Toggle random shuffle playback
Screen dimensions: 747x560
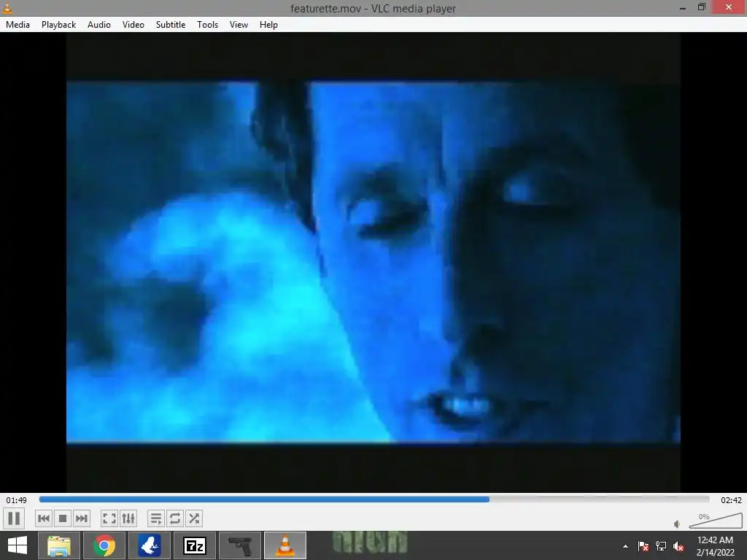click(194, 518)
